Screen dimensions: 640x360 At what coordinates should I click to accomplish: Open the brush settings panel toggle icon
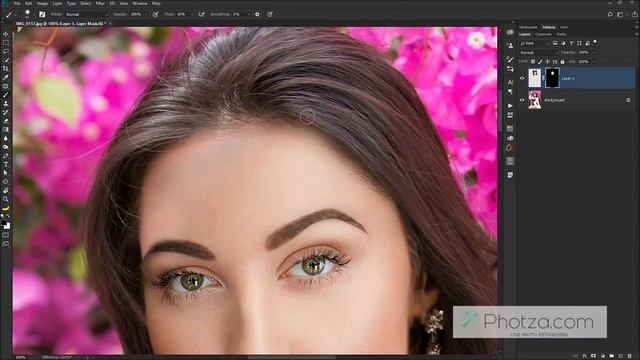coord(42,14)
